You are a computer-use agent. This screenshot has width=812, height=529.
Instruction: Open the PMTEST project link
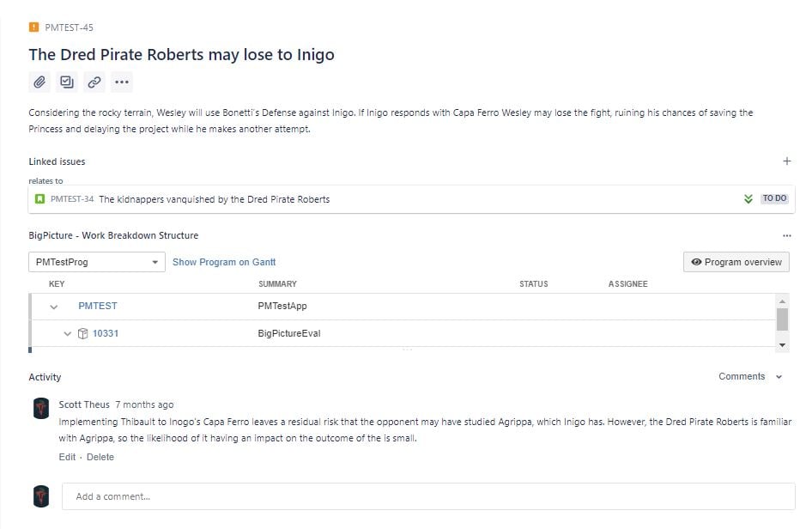[98, 307]
